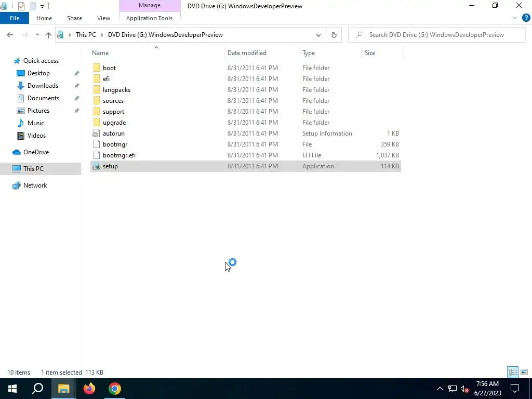Go back with the Back arrow
This screenshot has width=532, height=399.
click(x=10, y=35)
